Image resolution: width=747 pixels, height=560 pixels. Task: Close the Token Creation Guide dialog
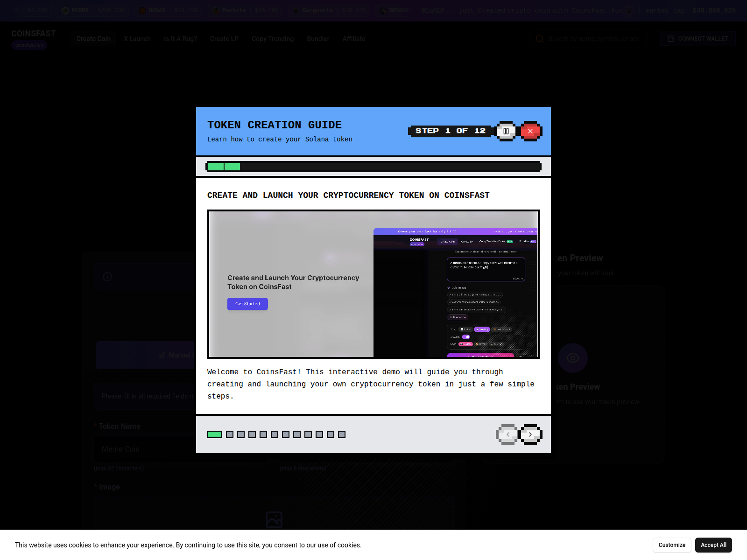pyautogui.click(x=530, y=131)
